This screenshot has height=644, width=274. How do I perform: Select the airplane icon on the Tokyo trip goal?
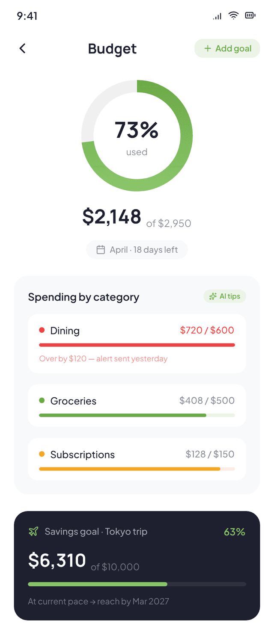(33, 532)
